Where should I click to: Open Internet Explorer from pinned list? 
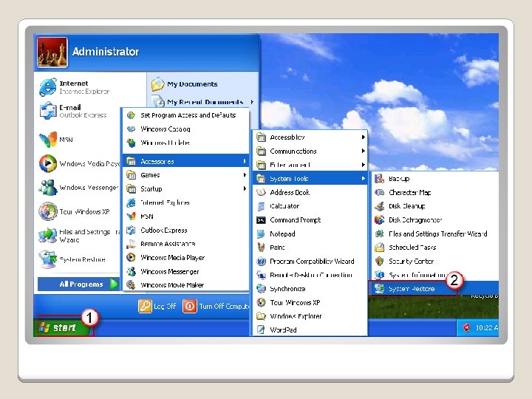pos(75,87)
